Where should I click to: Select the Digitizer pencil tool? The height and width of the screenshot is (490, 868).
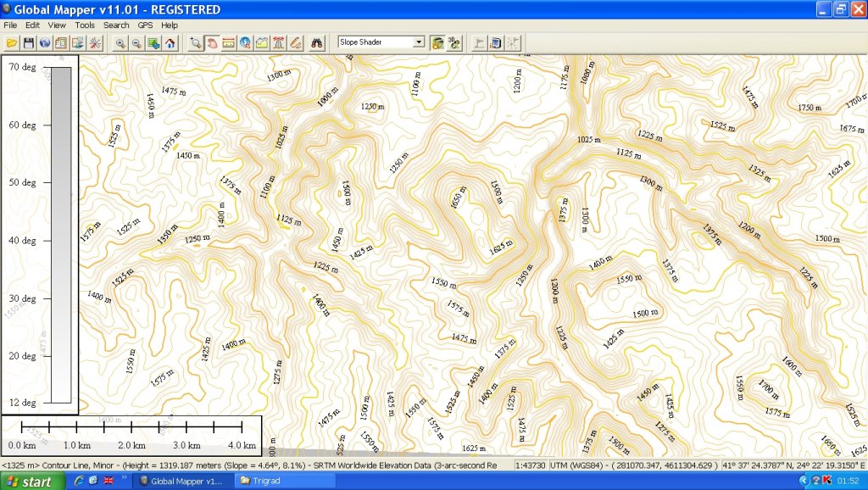click(296, 42)
